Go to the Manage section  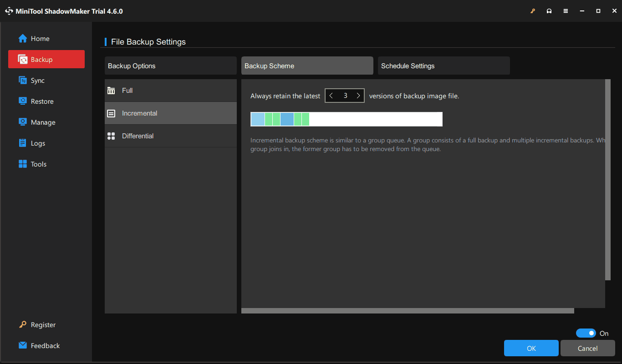click(42, 122)
